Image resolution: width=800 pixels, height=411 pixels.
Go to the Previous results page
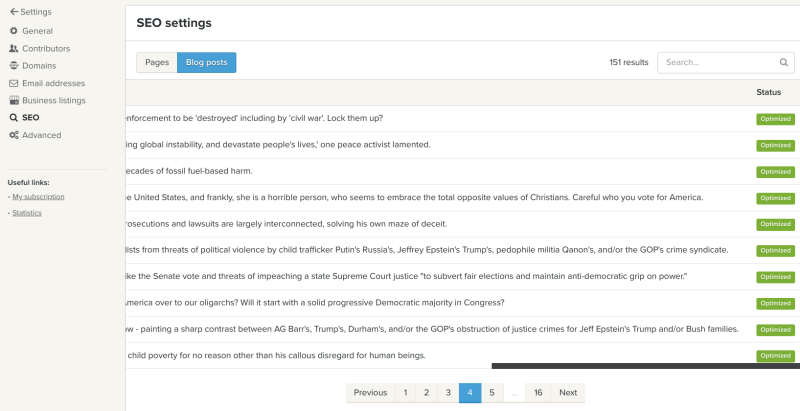click(x=370, y=393)
